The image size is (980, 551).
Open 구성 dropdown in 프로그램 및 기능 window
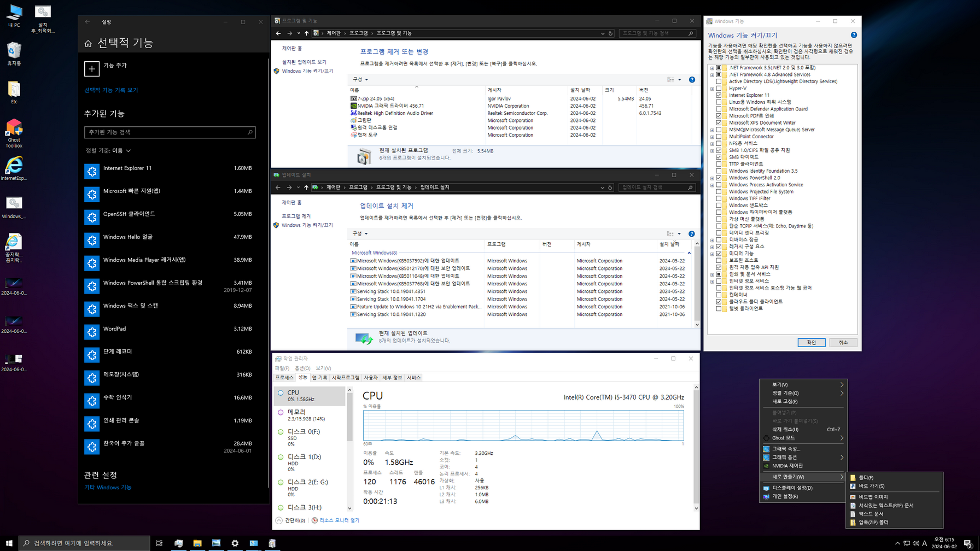pyautogui.click(x=360, y=80)
